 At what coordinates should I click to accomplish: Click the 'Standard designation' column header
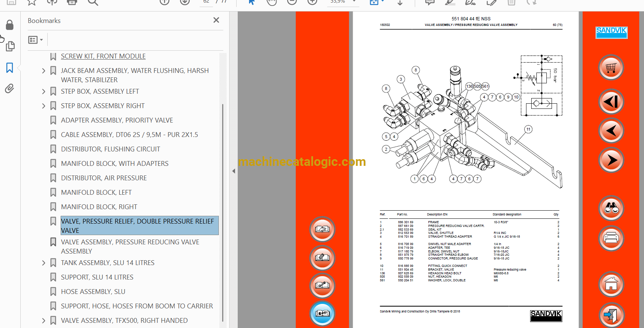coord(507,214)
